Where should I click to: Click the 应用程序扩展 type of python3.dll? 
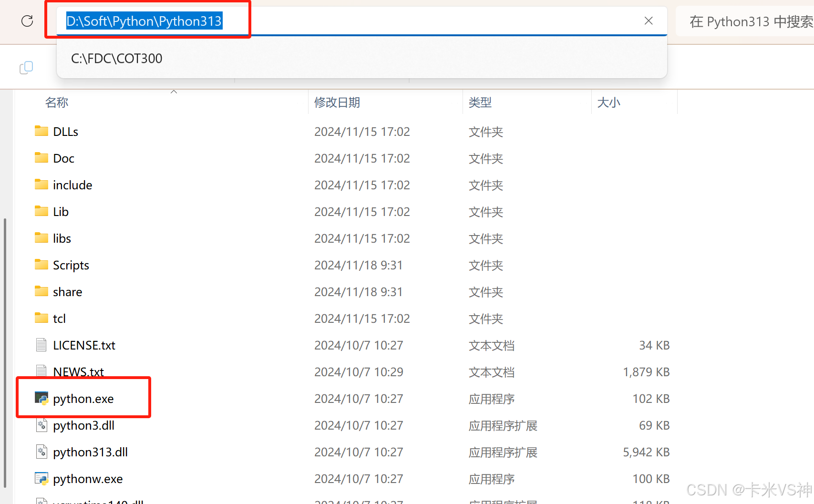503,425
